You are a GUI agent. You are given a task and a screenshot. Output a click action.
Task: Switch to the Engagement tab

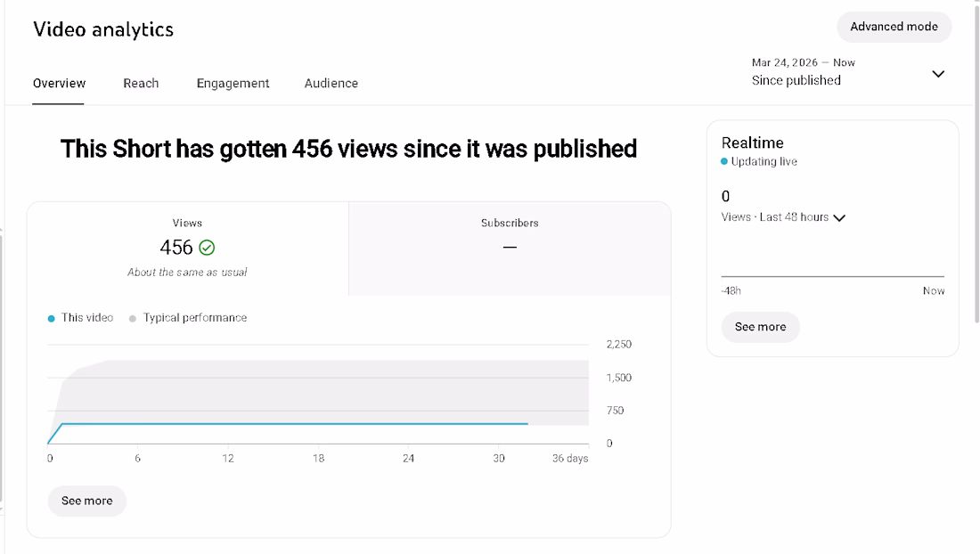pos(233,84)
